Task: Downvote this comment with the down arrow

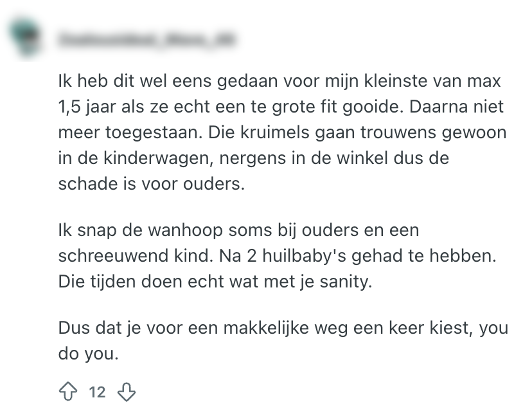Action: pyautogui.click(x=127, y=392)
